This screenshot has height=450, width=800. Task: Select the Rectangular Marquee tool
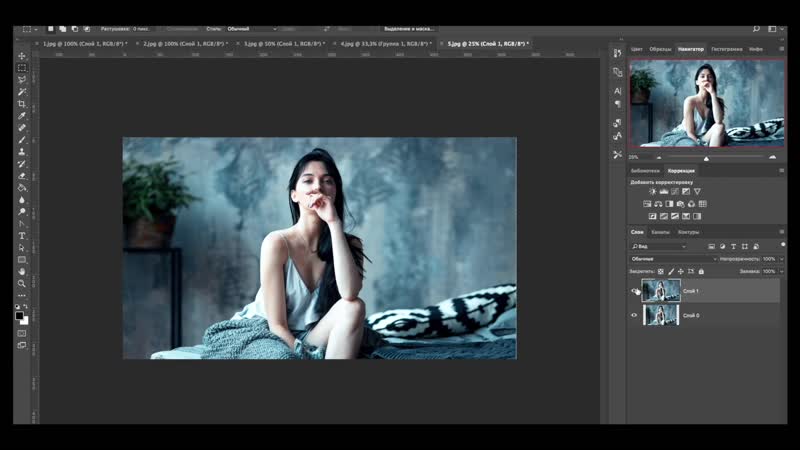[21, 68]
